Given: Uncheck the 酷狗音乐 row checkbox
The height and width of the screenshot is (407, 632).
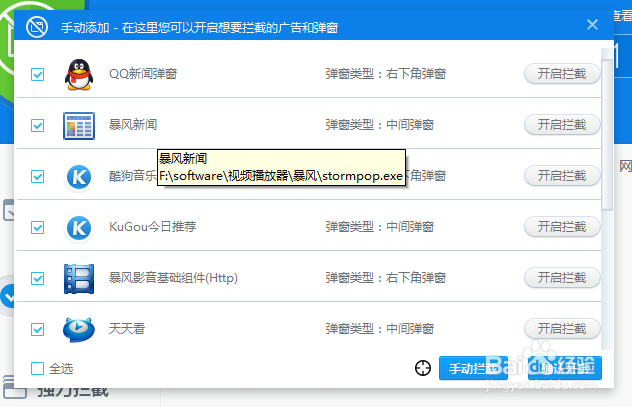Looking at the screenshot, I should pyautogui.click(x=37, y=176).
